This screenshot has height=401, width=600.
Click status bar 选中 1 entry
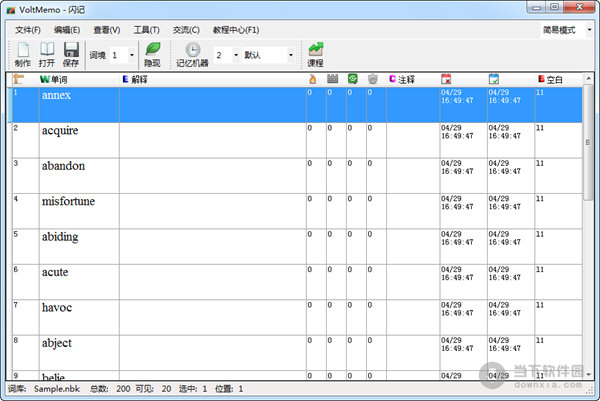(193, 389)
